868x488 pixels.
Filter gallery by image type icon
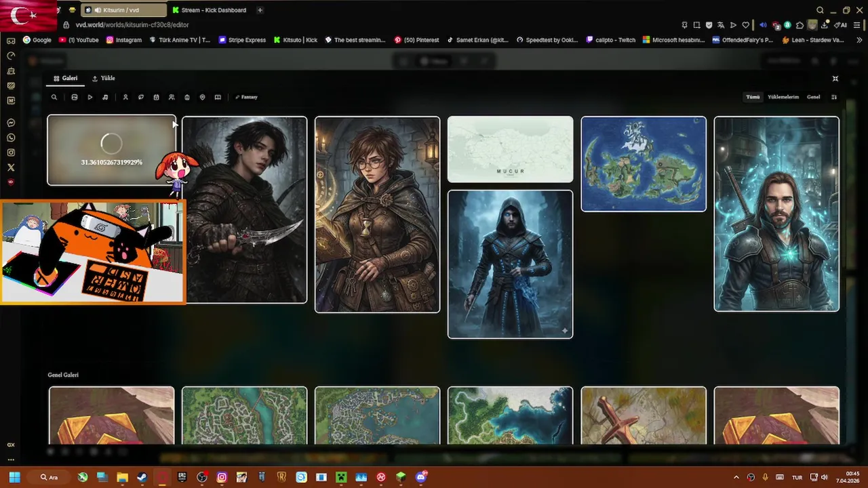75,97
